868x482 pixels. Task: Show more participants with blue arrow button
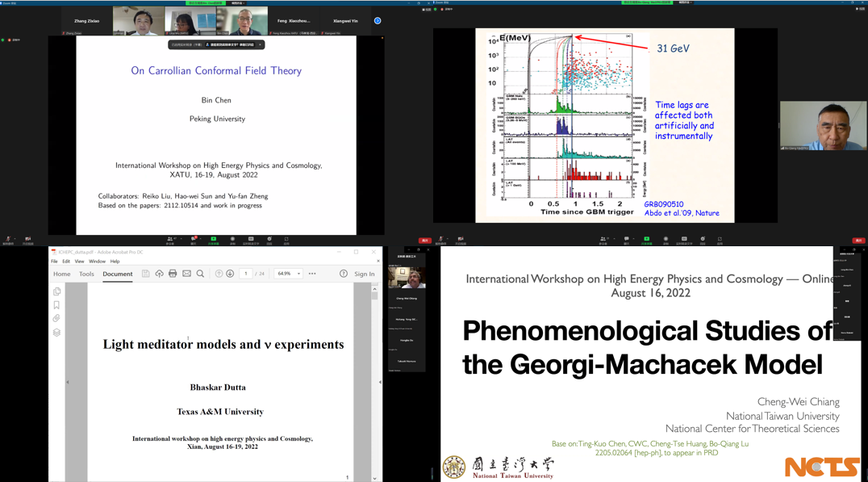(377, 21)
